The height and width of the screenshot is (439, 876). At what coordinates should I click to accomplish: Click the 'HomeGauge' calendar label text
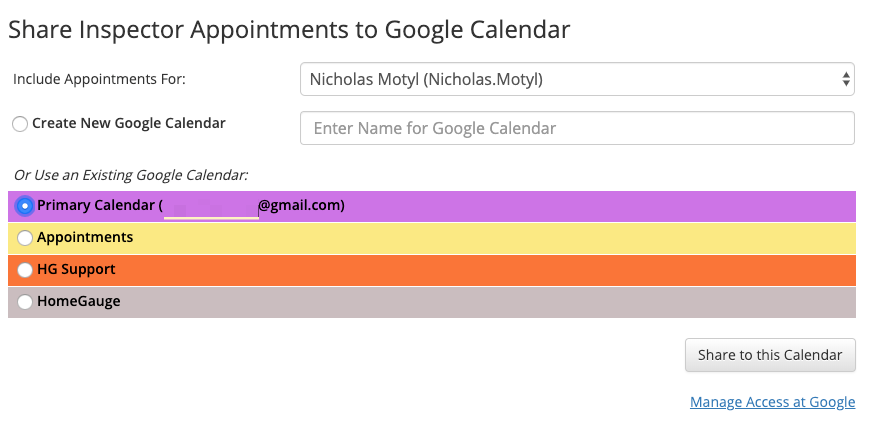click(79, 301)
